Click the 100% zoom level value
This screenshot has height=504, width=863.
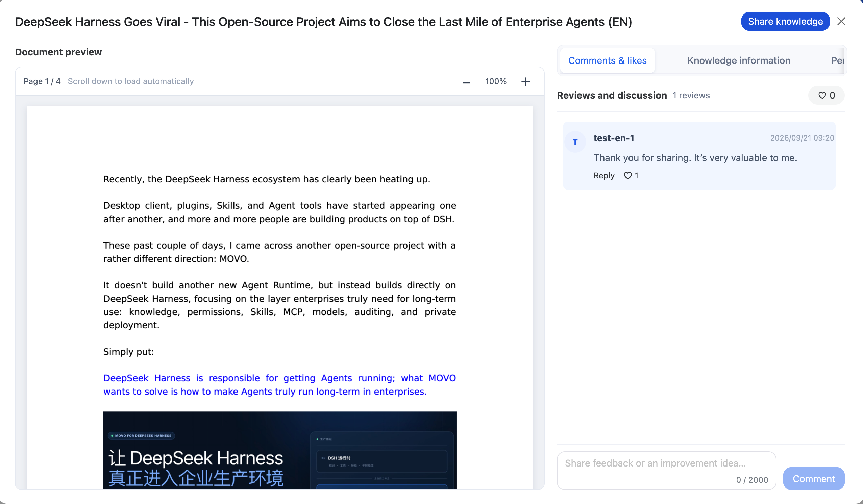point(496,81)
